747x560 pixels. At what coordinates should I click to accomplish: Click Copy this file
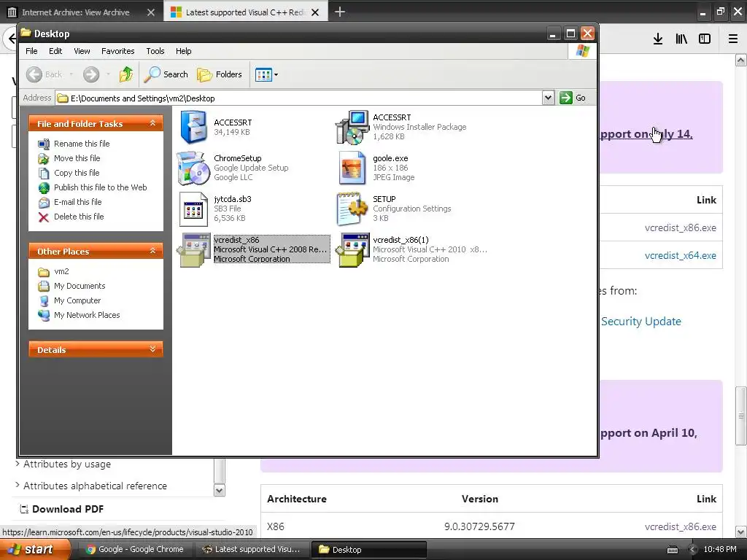(x=76, y=173)
